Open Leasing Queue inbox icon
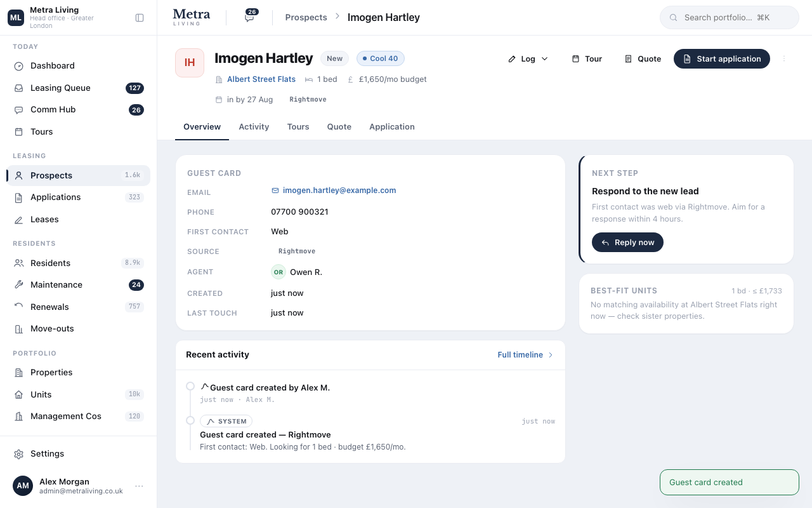Viewport: 812px width, 508px height. (19, 88)
